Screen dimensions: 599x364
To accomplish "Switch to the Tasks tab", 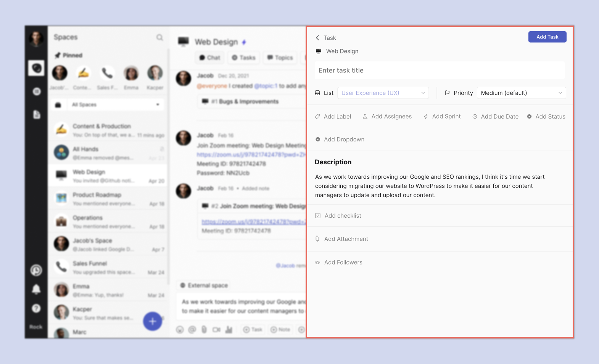I will pos(244,58).
